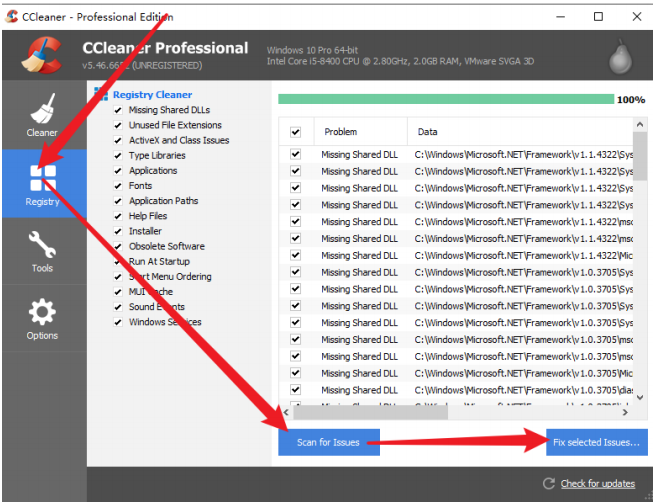Click the vertical scrollbar down arrow
657x503 pixels.
tap(639, 397)
